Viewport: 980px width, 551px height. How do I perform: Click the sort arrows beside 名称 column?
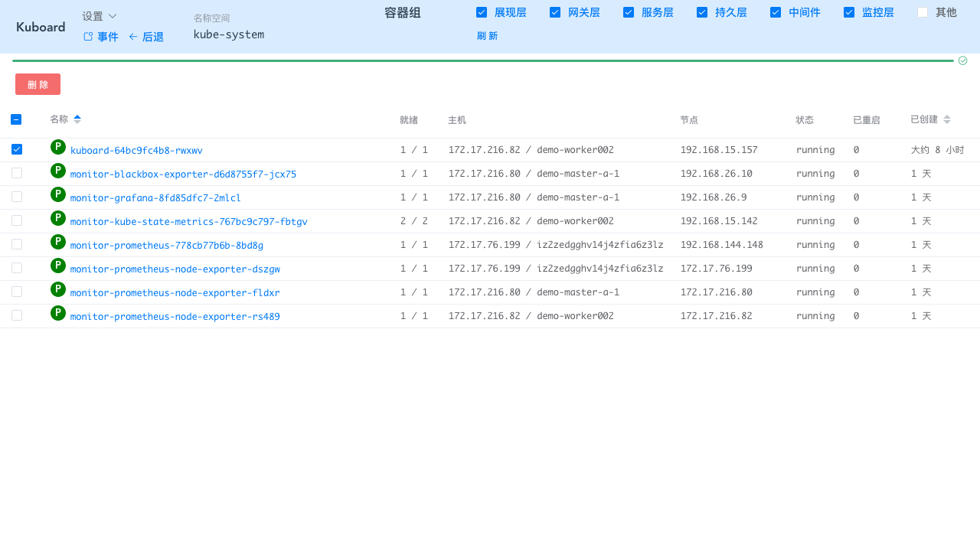pos(77,119)
